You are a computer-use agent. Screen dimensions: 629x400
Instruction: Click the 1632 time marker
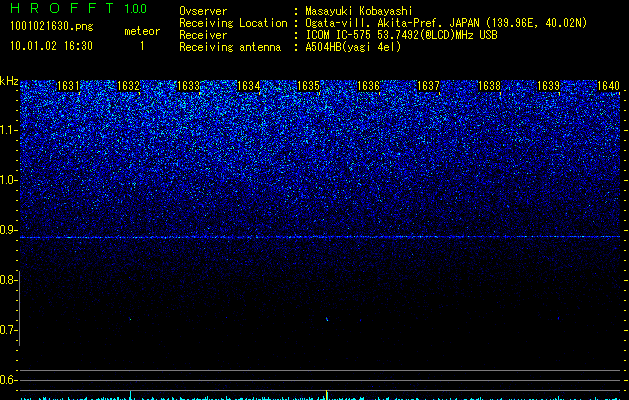(128, 86)
